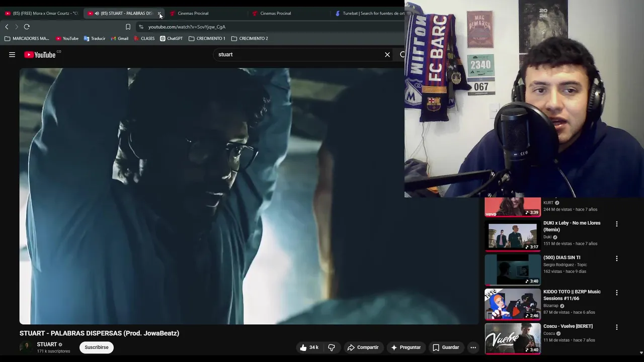
Task: Open the Gmail bookmark
Action: point(119,38)
